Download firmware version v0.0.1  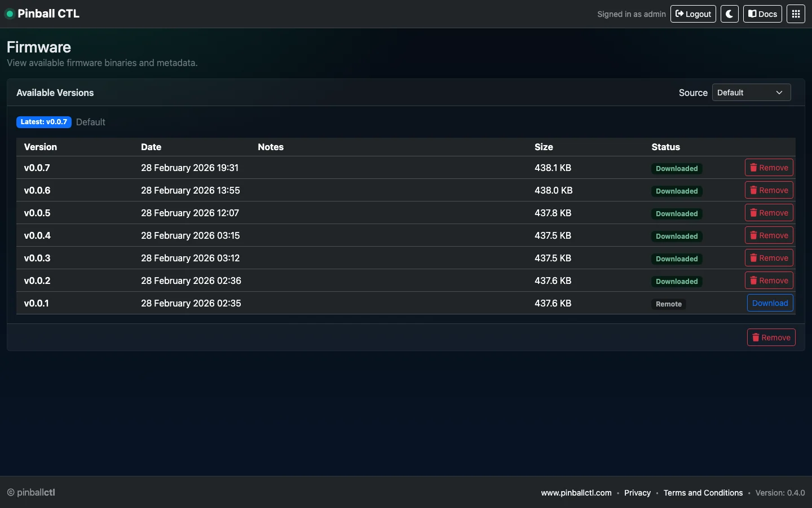[770, 303]
